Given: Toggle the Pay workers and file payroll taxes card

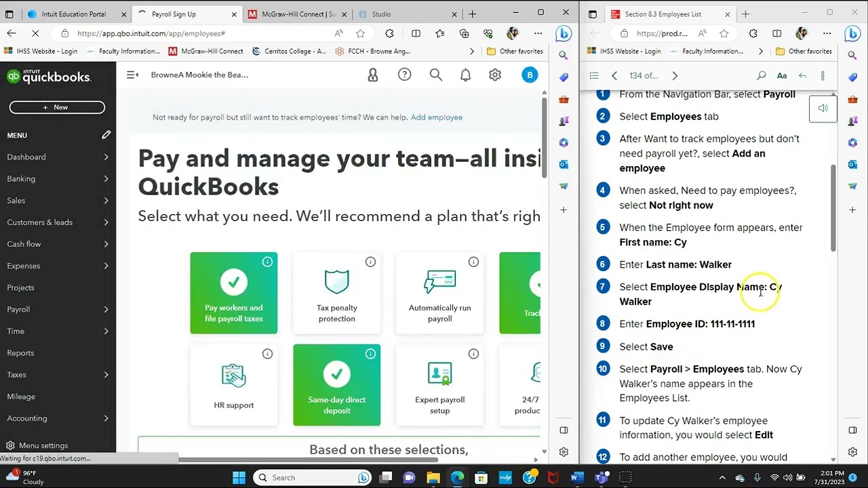Looking at the screenshot, I should click(234, 293).
